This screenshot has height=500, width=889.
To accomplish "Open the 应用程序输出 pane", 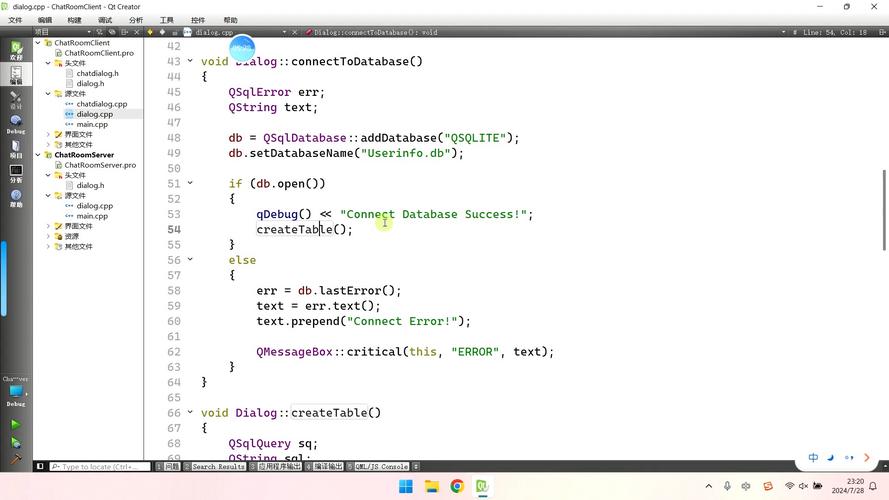I will click(x=280, y=467).
